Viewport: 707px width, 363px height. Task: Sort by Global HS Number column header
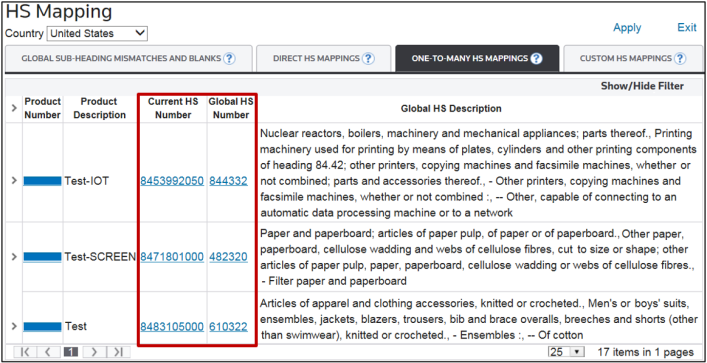(x=231, y=108)
